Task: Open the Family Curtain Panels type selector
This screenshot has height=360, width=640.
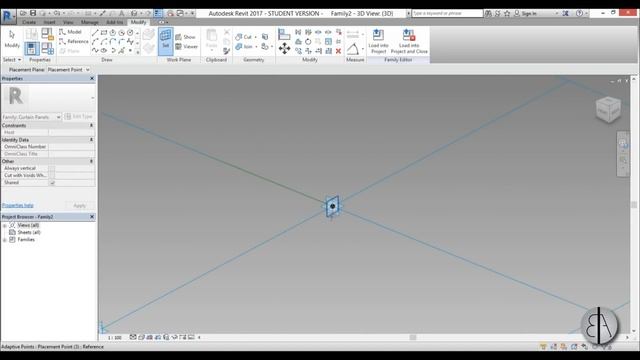Action: 31,117
